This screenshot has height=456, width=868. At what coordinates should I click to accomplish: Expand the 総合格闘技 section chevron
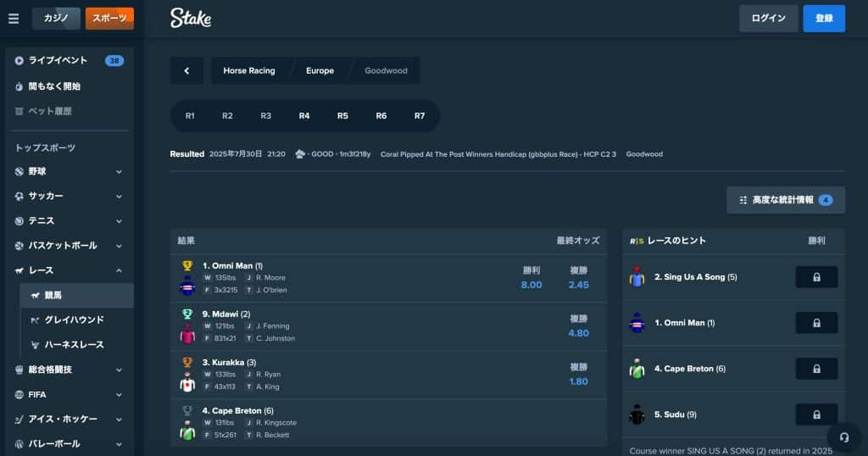(119, 370)
